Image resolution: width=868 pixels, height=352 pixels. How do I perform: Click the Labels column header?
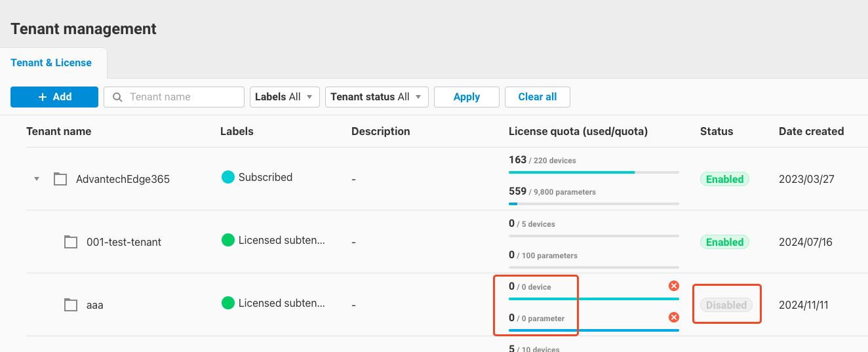237,131
